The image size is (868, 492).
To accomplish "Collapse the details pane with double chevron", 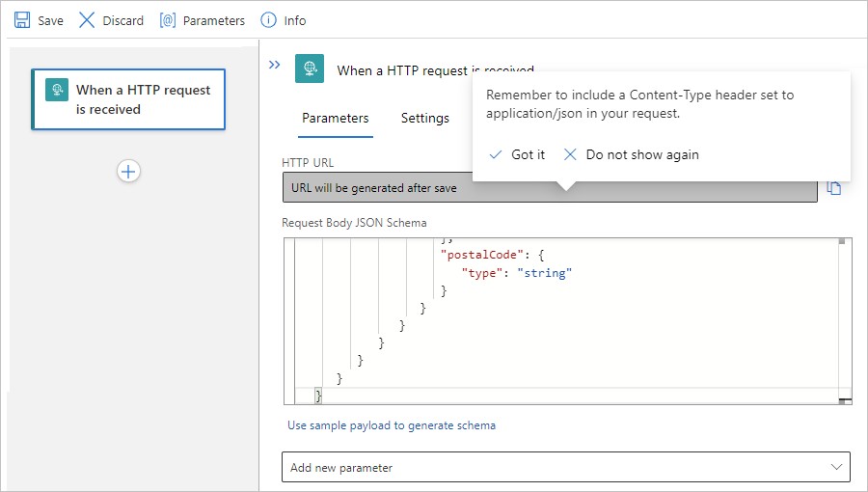I will [x=274, y=65].
